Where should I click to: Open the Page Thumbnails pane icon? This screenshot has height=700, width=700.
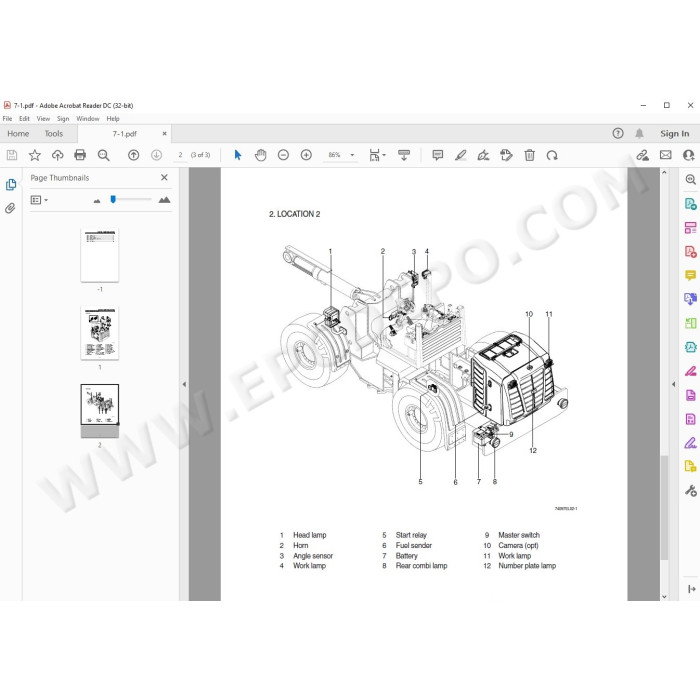pos(11,184)
